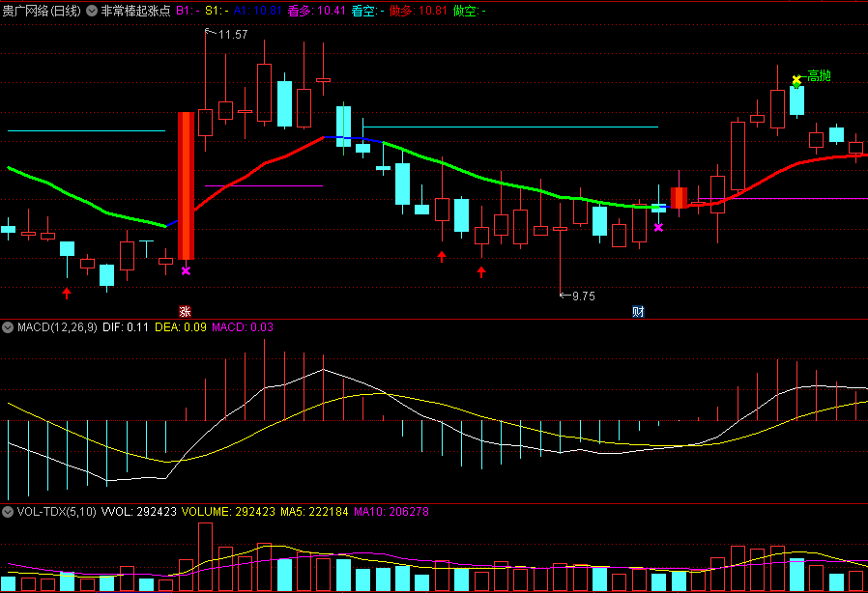Open the main chart indicator dropdown beside 贵广网络(日线)

92,11
